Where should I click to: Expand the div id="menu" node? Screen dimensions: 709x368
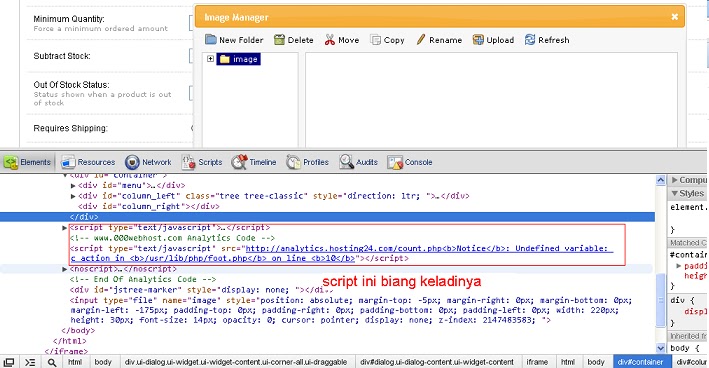click(73, 185)
